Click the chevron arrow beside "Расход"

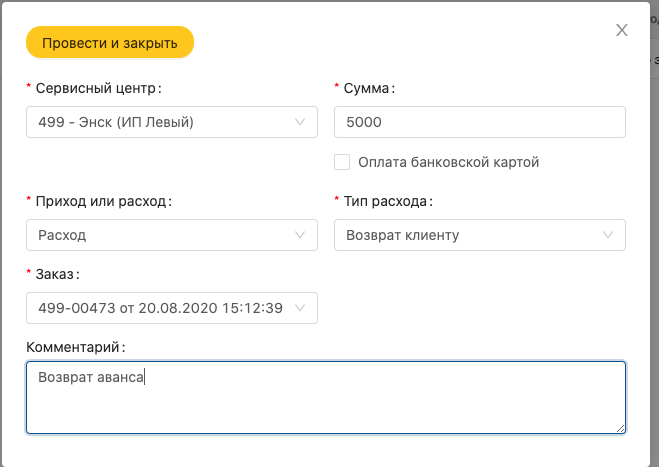point(300,235)
